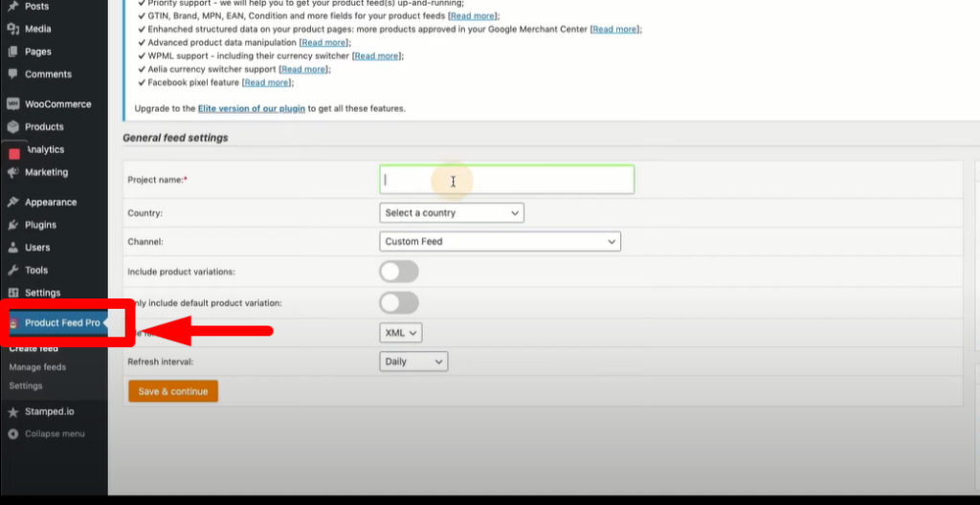Open Appearance menu item
Screen dimensions: 980x505
point(54,202)
